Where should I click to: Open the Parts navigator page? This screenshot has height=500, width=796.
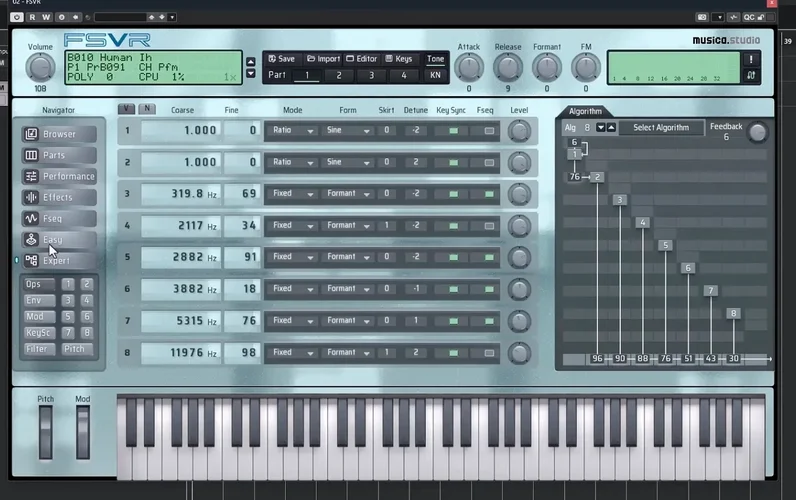[x=59, y=155]
